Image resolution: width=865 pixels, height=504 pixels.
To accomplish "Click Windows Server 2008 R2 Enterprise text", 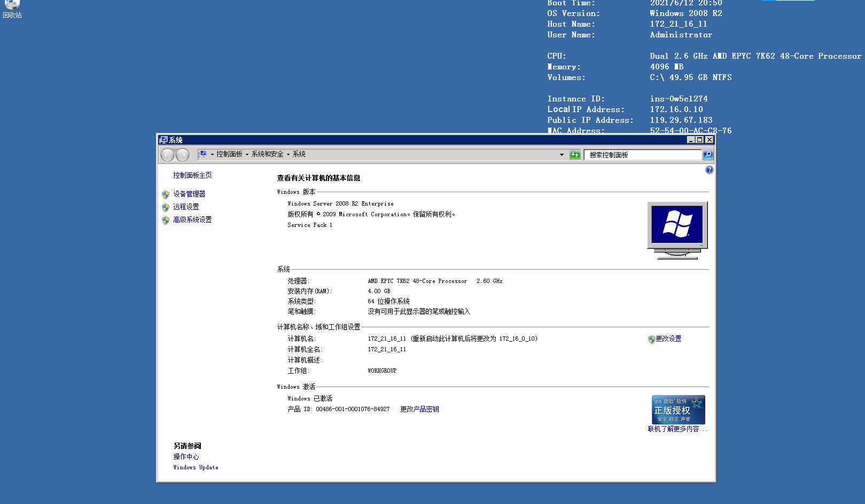I will [340, 203].
